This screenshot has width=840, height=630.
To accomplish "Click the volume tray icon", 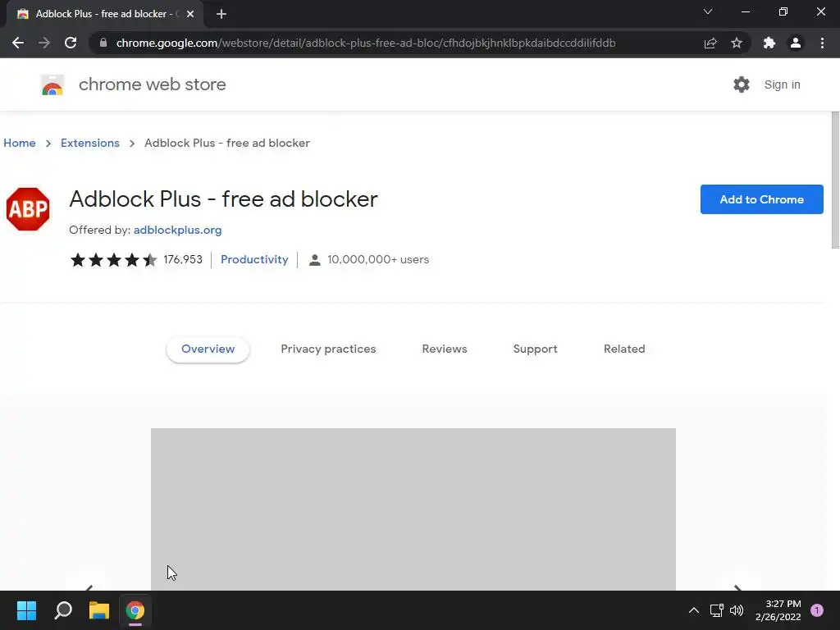I will click(x=737, y=610).
